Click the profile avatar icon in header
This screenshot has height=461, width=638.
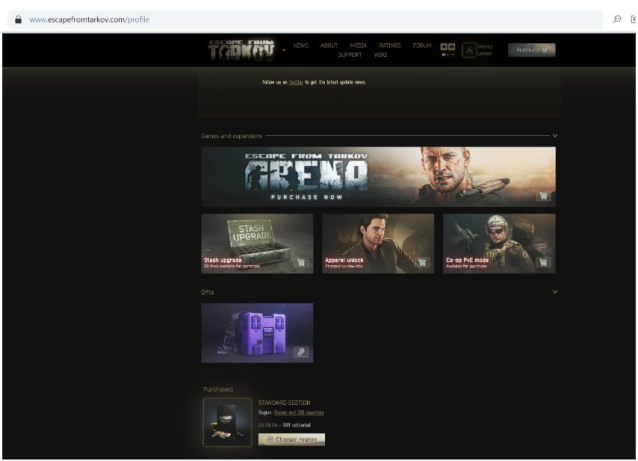[x=469, y=49]
